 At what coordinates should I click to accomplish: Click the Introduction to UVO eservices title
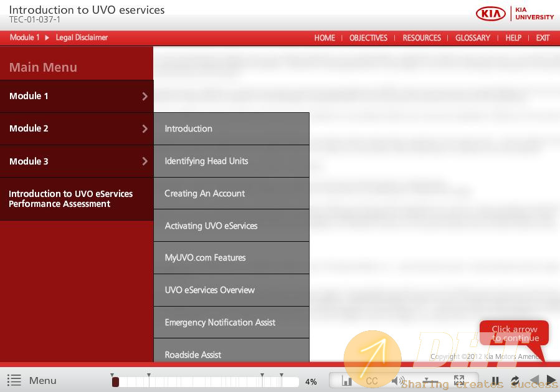(87, 9)
